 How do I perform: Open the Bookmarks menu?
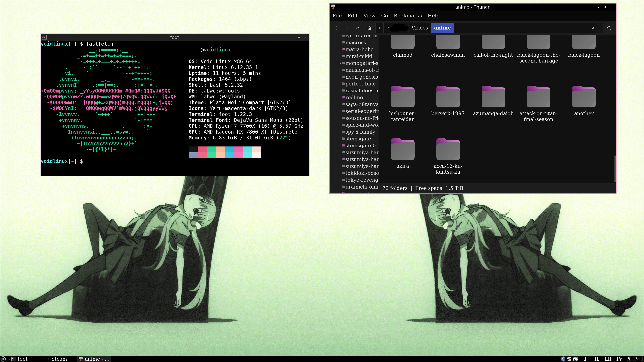coord(408,16)
